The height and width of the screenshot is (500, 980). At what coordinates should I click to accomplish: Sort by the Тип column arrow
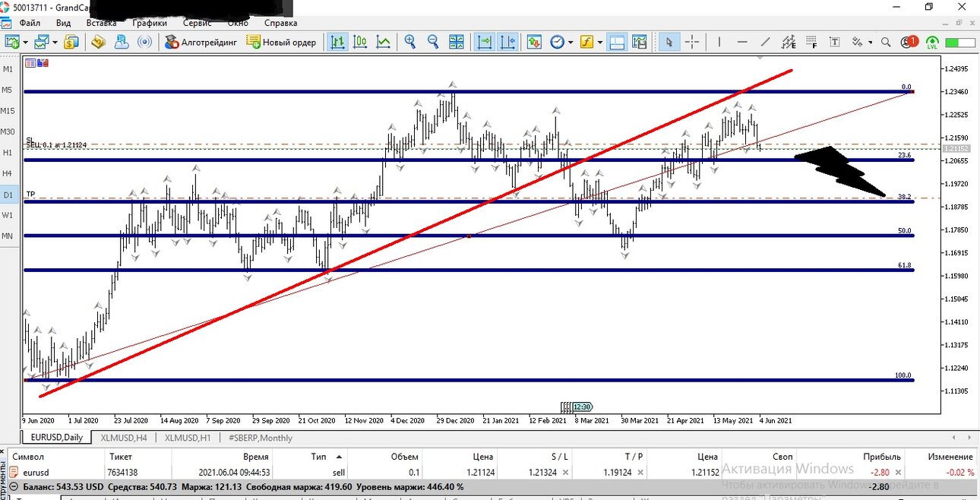click(339, 457)
